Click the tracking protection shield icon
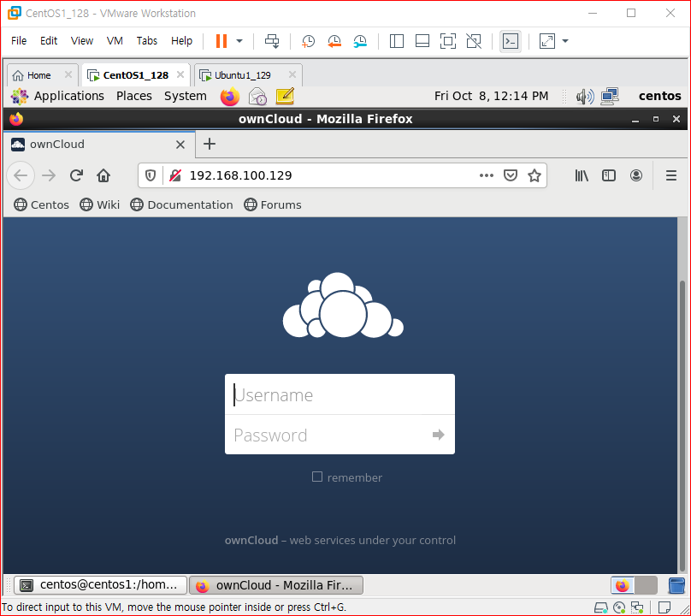Viewport: 691px width, 616px height. point(151,175)
